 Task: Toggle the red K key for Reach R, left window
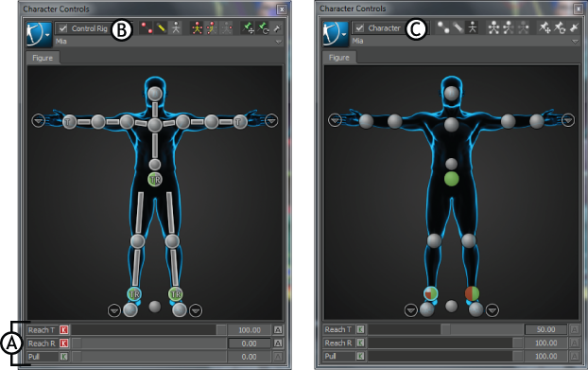(63, 344)
